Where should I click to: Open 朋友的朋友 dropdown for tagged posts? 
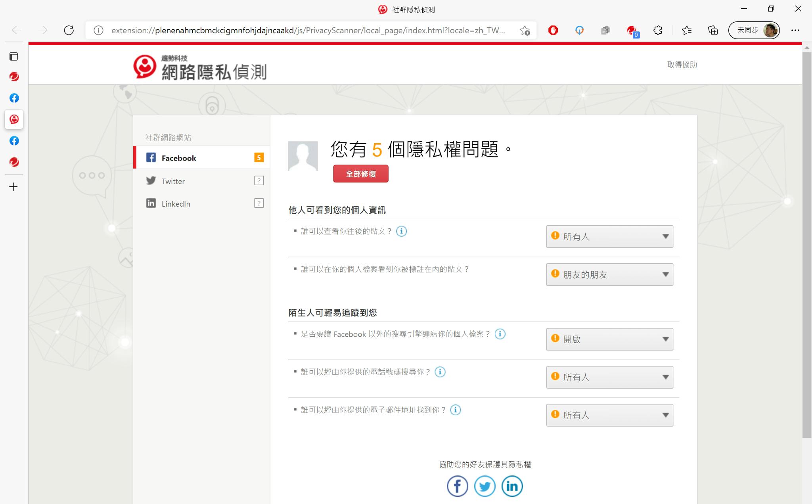point(610,275)
